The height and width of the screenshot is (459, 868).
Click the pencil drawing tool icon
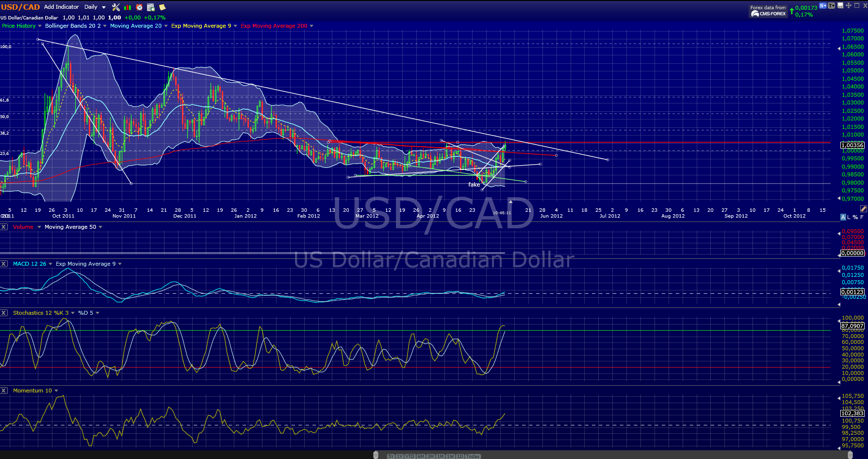tap(863, 209)
